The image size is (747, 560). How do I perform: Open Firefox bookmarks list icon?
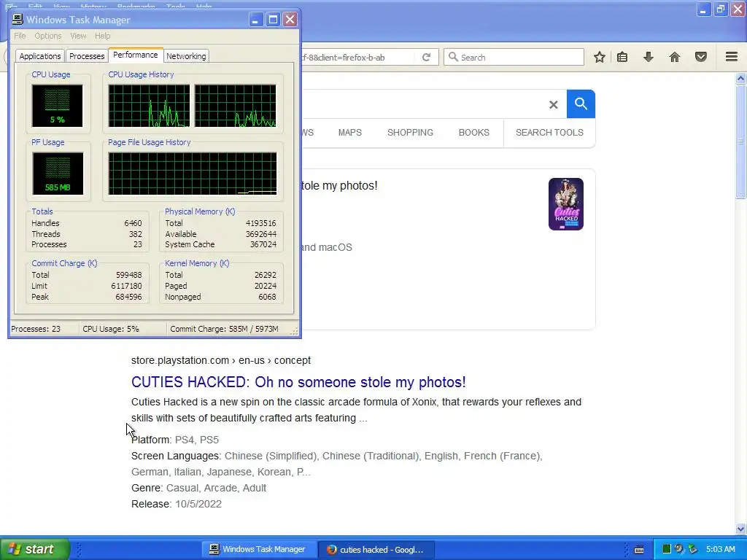coord(622,57)
